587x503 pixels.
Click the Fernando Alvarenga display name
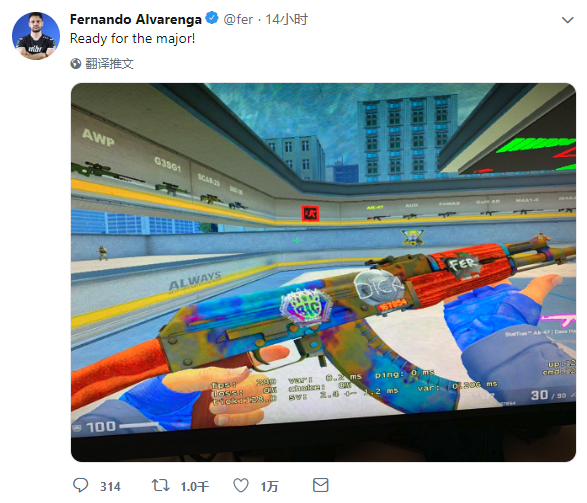click(136, 19)
